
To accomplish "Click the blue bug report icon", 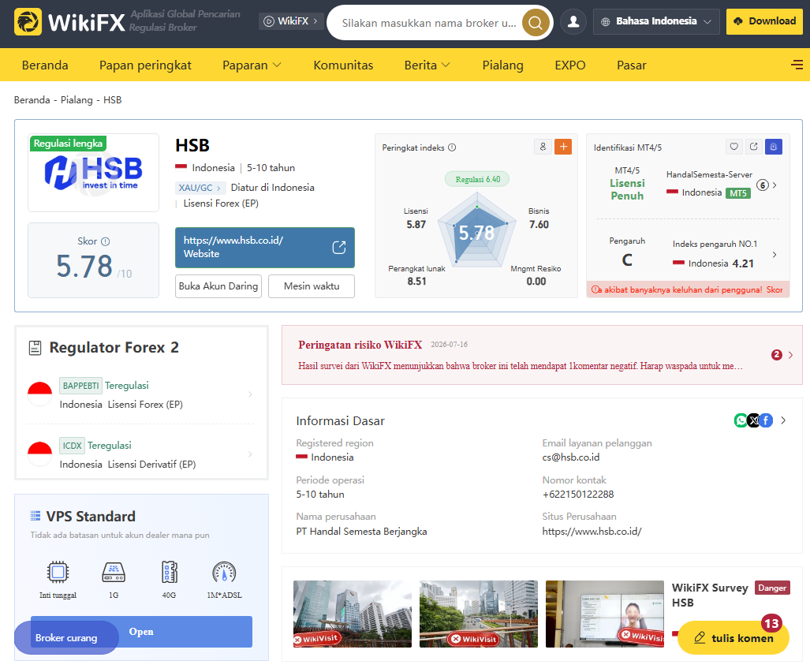I will click(773, 147).
